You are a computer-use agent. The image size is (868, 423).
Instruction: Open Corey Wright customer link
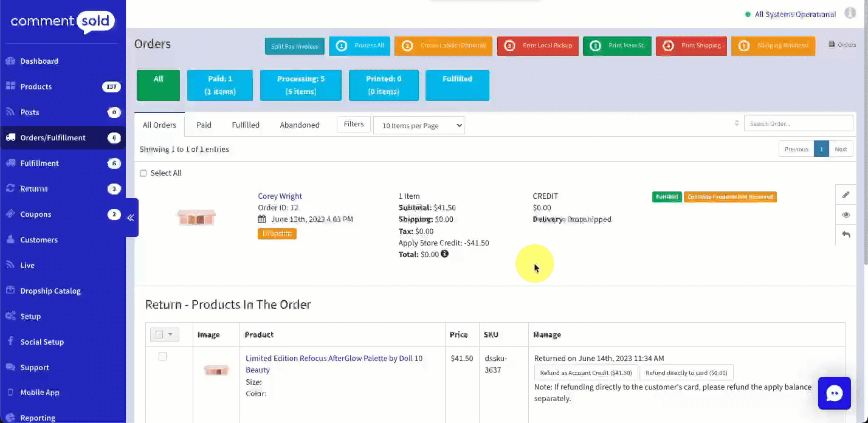[280, 196]
